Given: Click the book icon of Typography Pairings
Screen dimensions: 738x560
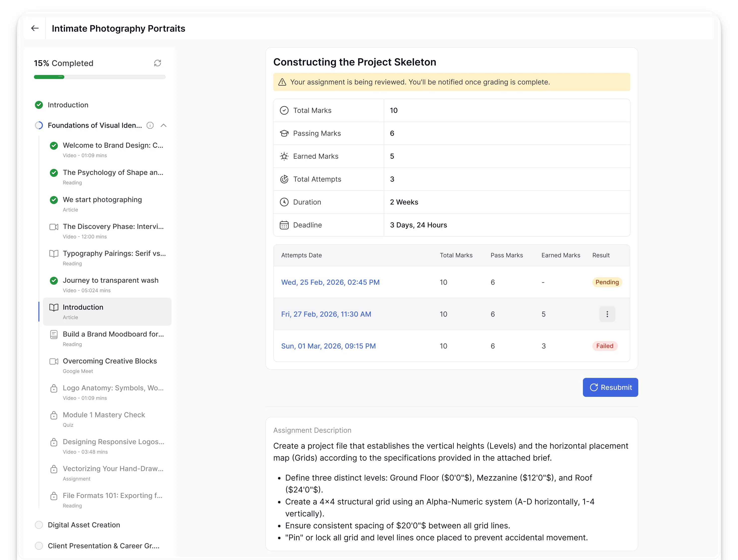Looking at the screenshot, I should (x=54, y=254).
